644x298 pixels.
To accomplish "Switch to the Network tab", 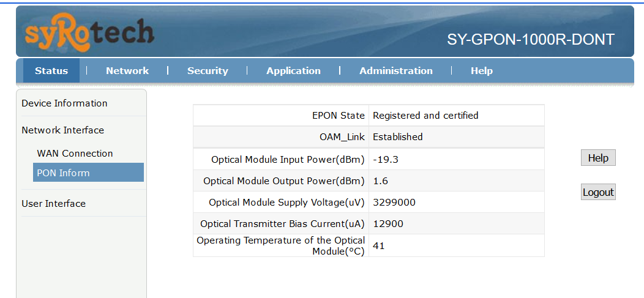I will pos(127,71).
